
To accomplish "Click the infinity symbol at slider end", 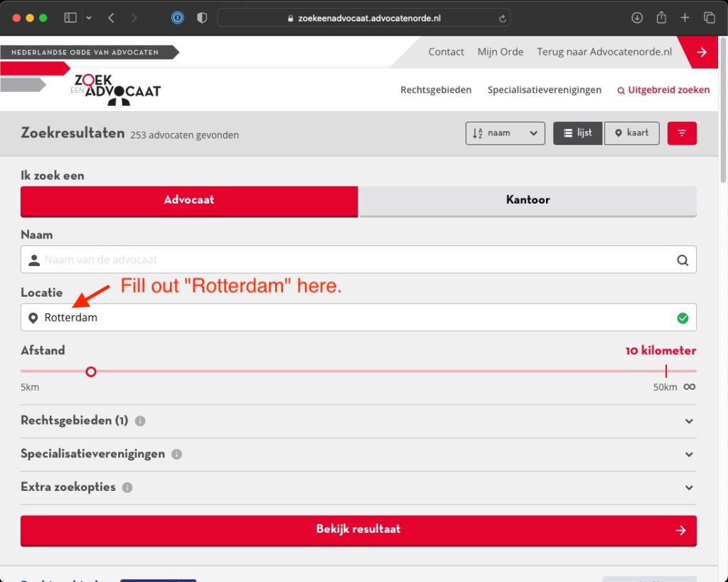I will (690, 387).
